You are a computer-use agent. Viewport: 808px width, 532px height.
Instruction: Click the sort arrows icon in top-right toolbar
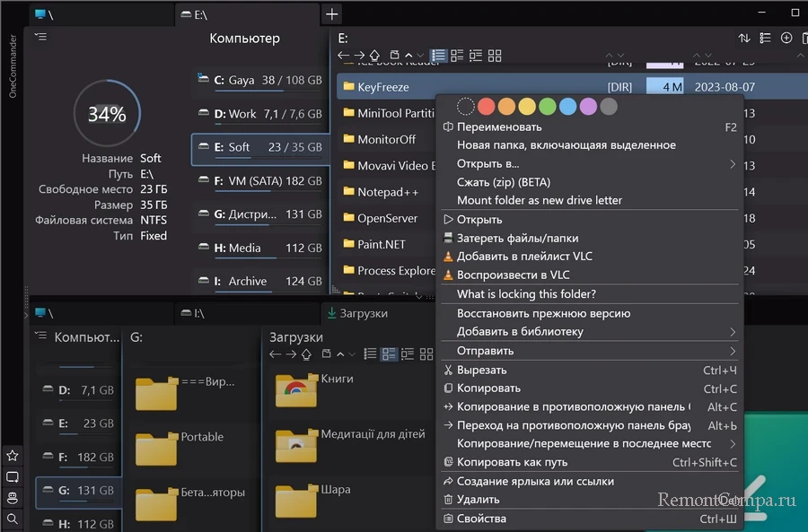743,38
